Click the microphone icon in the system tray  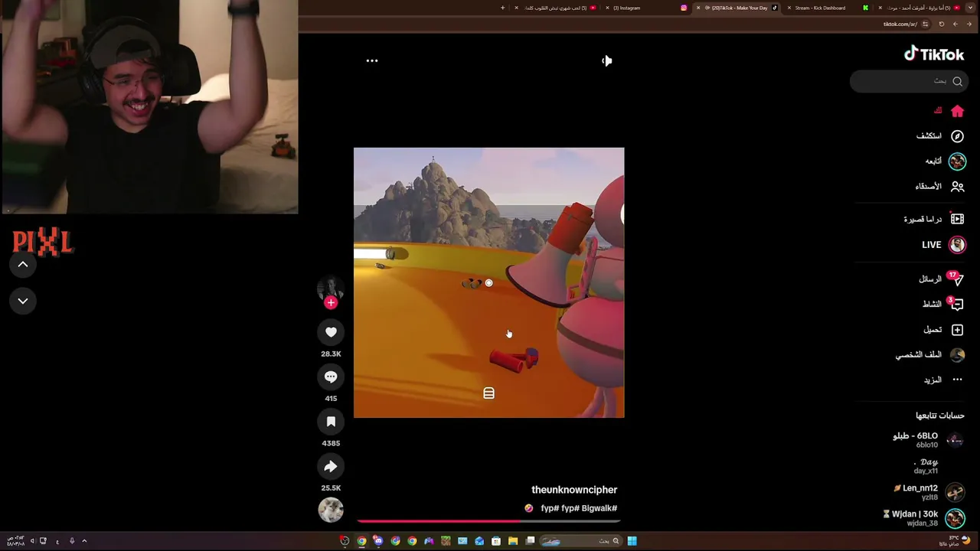(x=72, y=541)
